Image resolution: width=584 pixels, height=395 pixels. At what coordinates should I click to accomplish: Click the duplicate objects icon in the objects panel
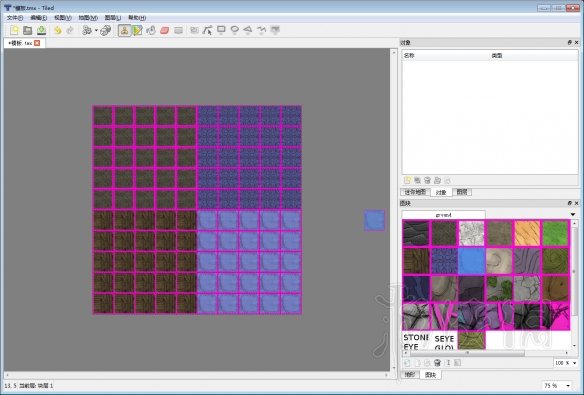coord(417,181)
